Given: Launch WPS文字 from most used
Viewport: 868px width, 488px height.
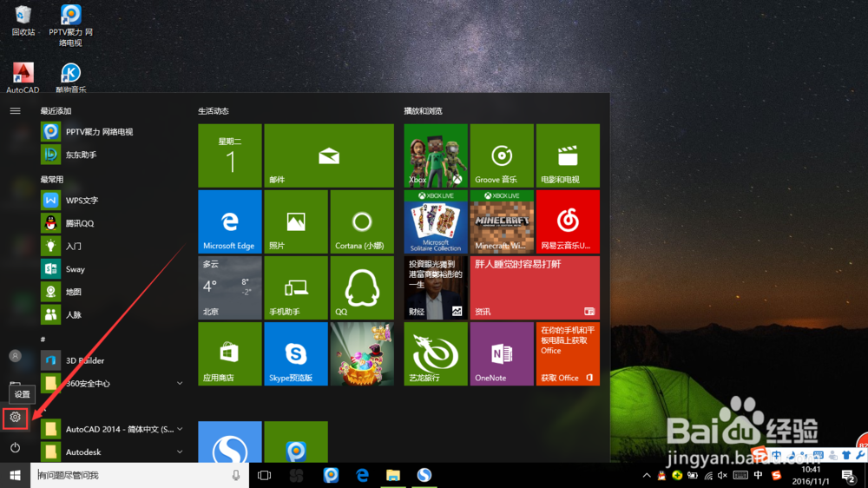Looking at the screenshot, I should tap(112, 200).
